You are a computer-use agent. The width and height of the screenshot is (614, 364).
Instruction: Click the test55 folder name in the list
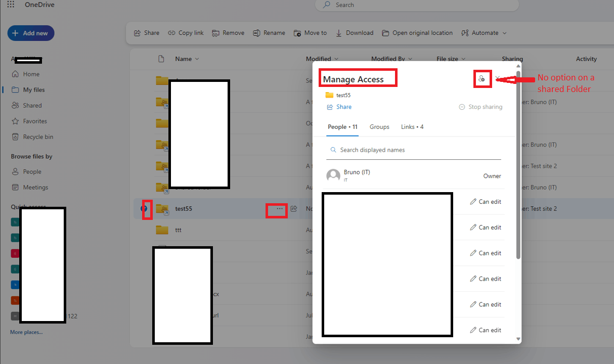(184, 209)
